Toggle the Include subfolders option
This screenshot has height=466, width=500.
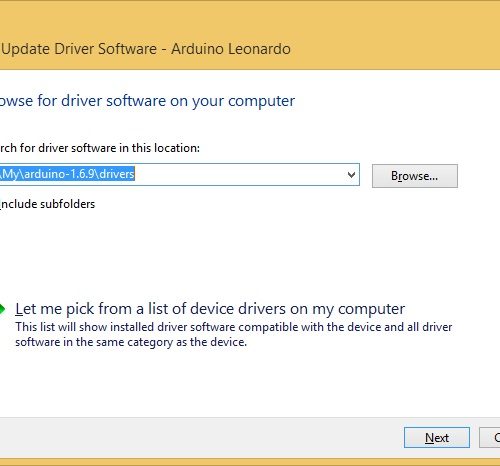point(47,204)
